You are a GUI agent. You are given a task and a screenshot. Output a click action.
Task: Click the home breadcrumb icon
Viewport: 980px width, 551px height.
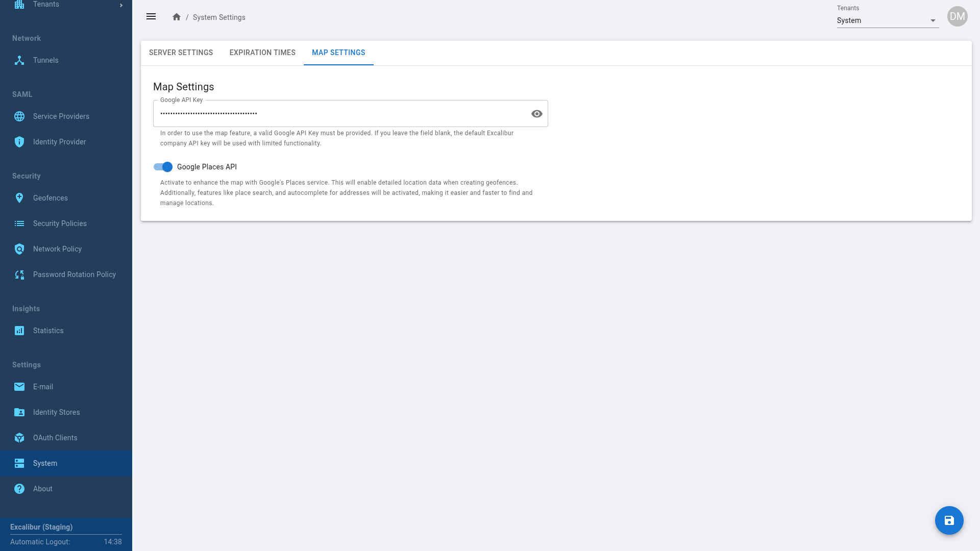(x=177, y=17)
